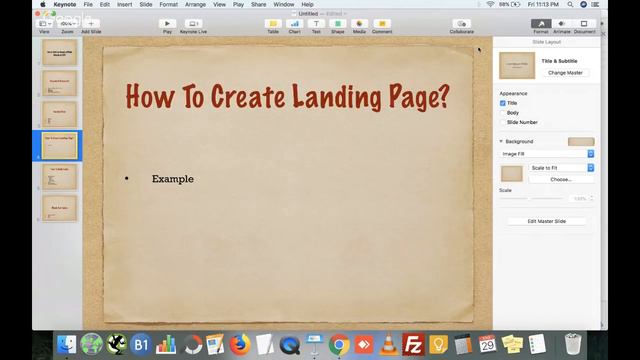Viewport: 640px width, 360px height.
Task: Open Calendar icon showing 29 in Dock
Action: [x=487, y=344]
